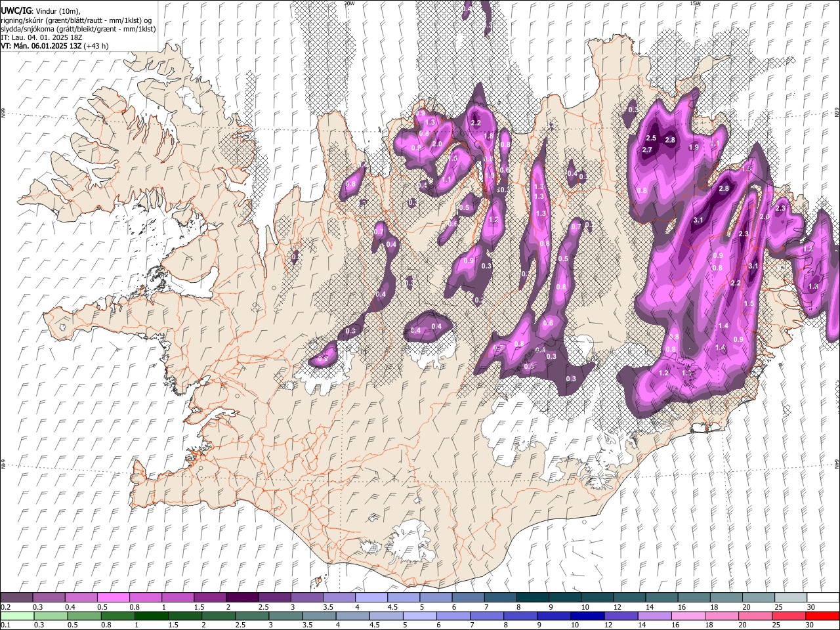The height and width of the screenshot is (630, 840).
Task: Pick the dark purple snow swatch from 2 to 2.5
Action: click(x=242, y=598)
